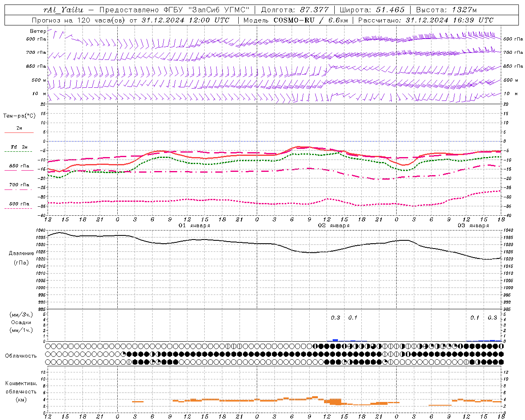
Task: Click the Тем-ра(°C) axis label
Action: [19, 116]
